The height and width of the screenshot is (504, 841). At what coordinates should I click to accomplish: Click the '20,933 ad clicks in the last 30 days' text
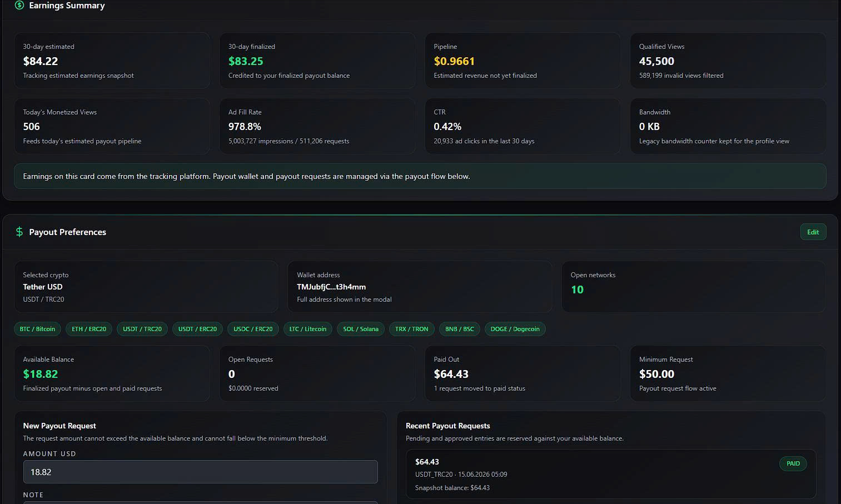484,141
